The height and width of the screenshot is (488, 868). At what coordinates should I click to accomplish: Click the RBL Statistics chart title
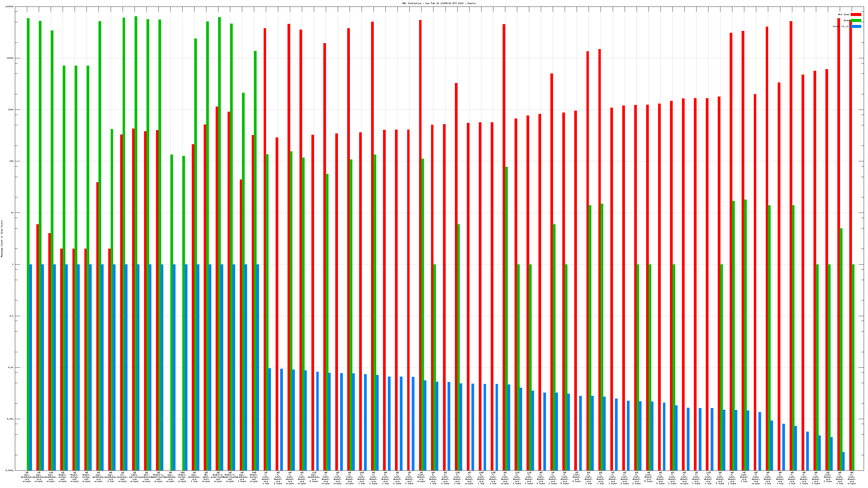tap(439, 3)
